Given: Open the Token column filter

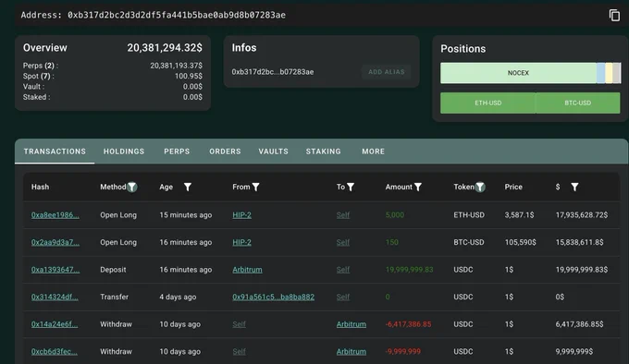Looking at the screenshot, I should point(480,187).
